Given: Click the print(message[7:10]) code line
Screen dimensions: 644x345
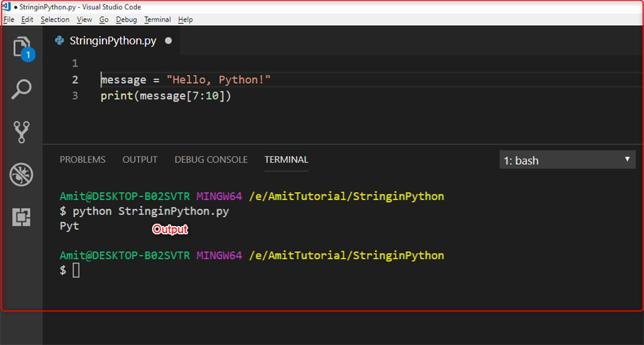Looking at the screenshot, I should click(x=166, y=96).
